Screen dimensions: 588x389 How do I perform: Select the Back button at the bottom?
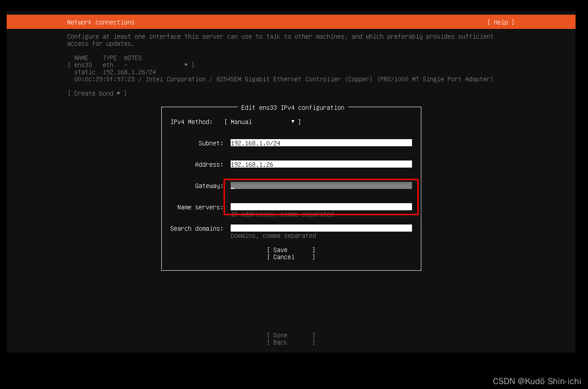point(291,342)
